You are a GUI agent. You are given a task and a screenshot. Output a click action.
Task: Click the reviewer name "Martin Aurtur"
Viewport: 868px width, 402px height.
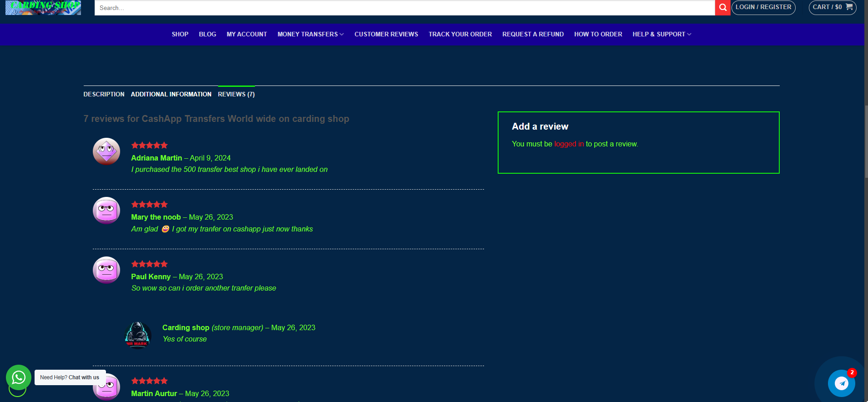tap(154, 393)
